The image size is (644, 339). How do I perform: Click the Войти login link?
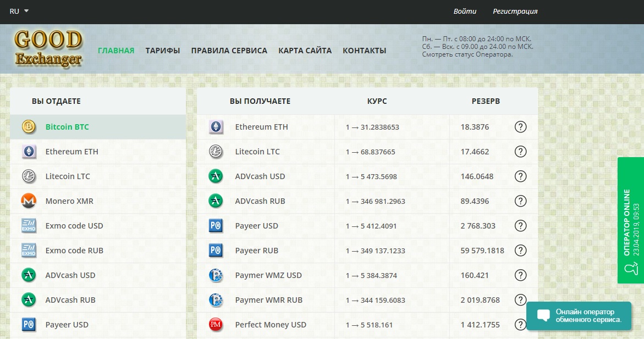coord(465,11)
